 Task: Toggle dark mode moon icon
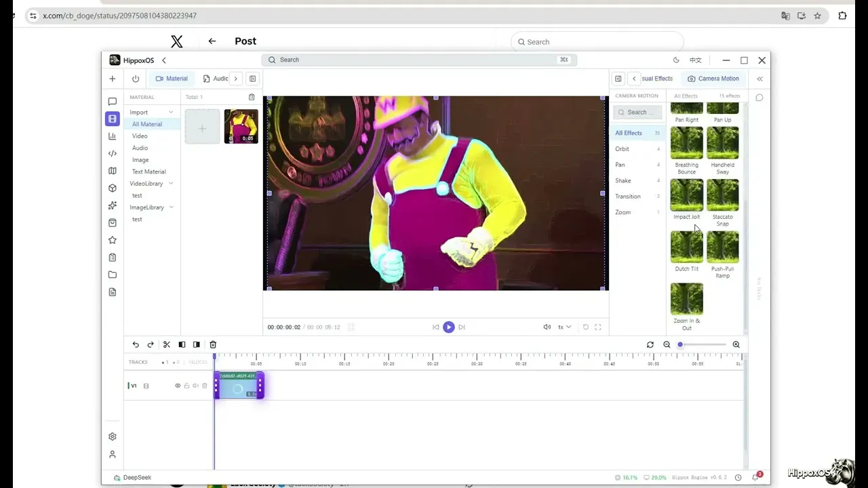pyautogui.click(x=676, y=60)
